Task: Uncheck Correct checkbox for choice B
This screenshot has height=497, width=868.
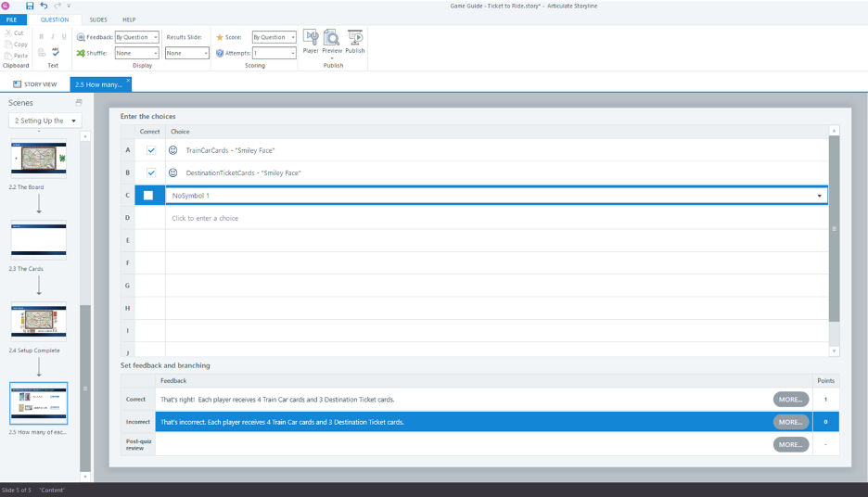Action: tap(150, 172)
